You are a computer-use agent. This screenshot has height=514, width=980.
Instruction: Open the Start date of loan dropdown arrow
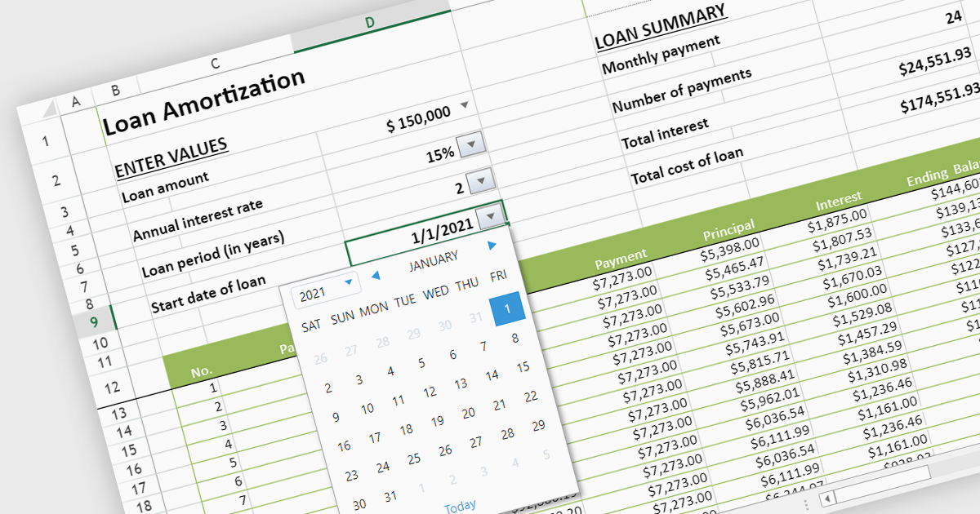point(489,217)
